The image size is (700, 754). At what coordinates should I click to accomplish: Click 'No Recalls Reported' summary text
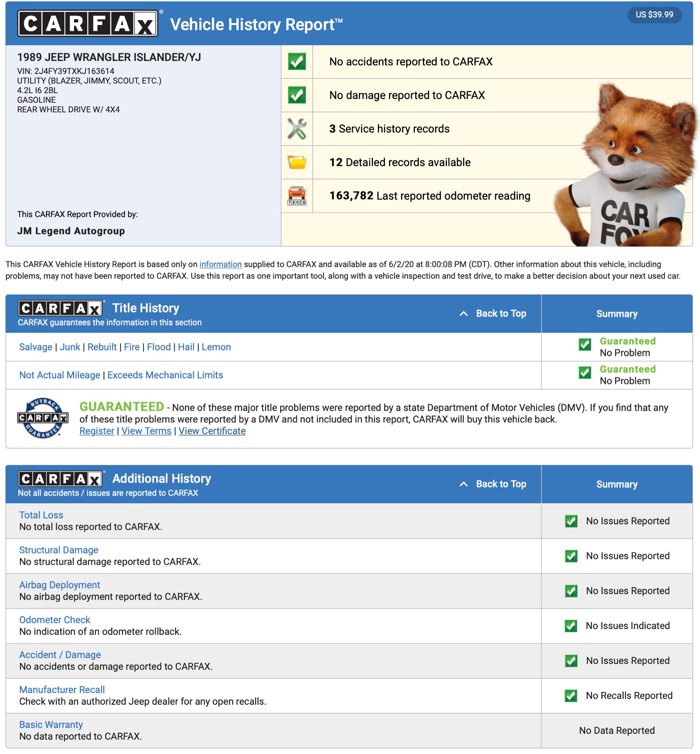tap(629, 696)
